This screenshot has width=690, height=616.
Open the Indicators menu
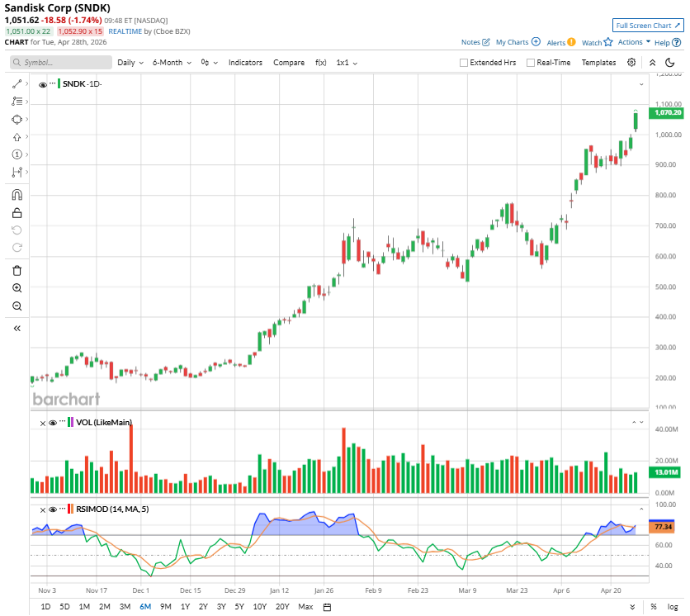pos(245,63)
